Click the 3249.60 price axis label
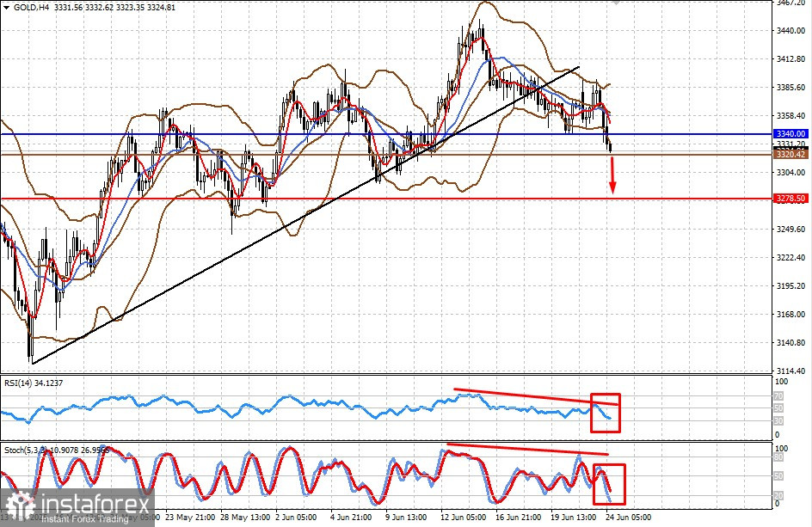 click(790, 230)
